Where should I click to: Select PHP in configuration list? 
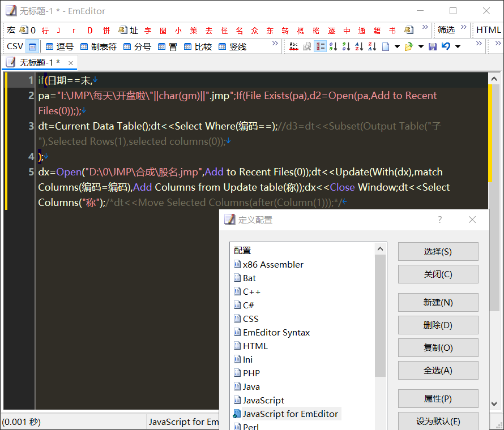pos(246,373)
